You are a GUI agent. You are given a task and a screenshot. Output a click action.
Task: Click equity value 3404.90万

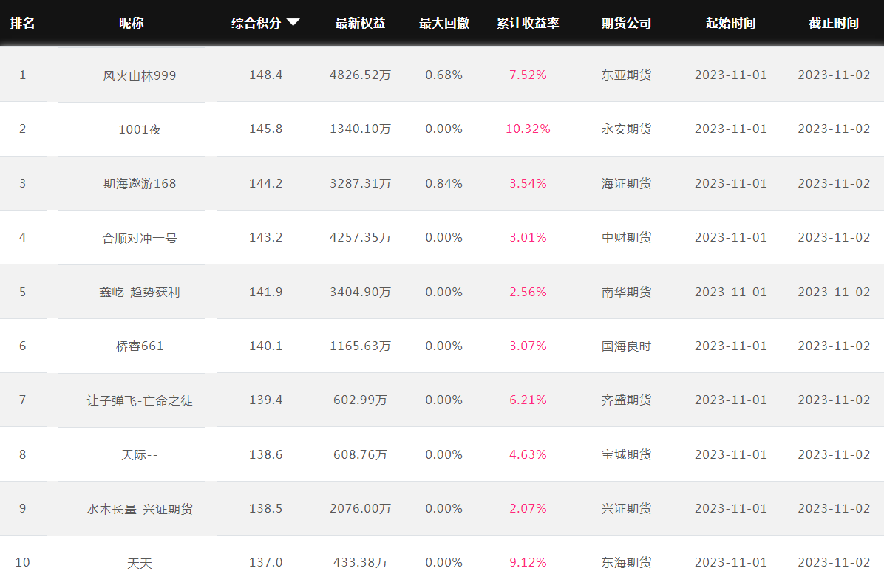360,293
